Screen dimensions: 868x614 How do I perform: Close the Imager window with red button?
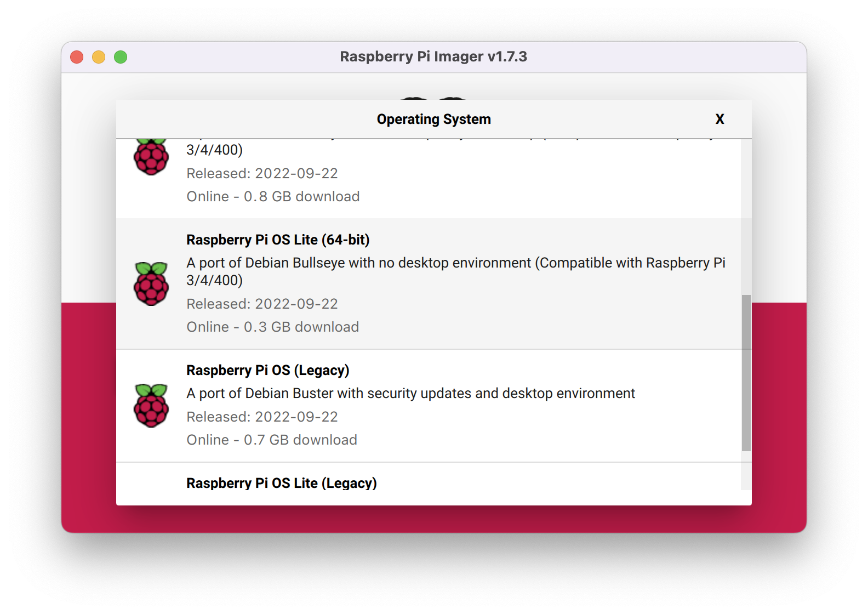(77, 57)
